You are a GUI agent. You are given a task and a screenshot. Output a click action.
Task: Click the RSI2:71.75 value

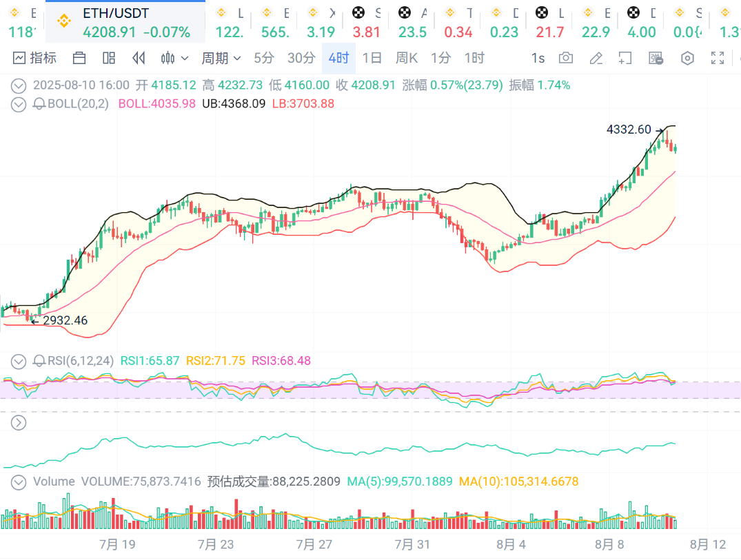click(216, 361)
